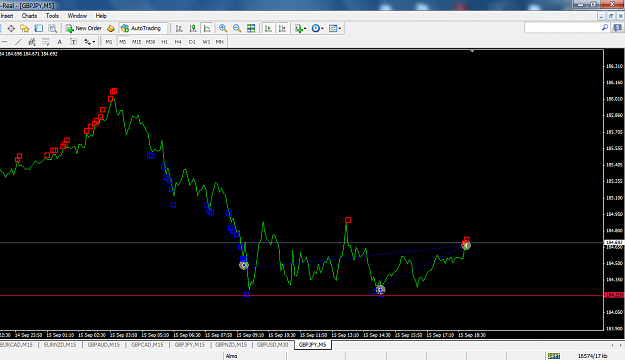Image resolution: width=625 pixels, height=360 pixels.
Task: Select the horizontal line drawing tool
Action: click(x=4, y=41)
